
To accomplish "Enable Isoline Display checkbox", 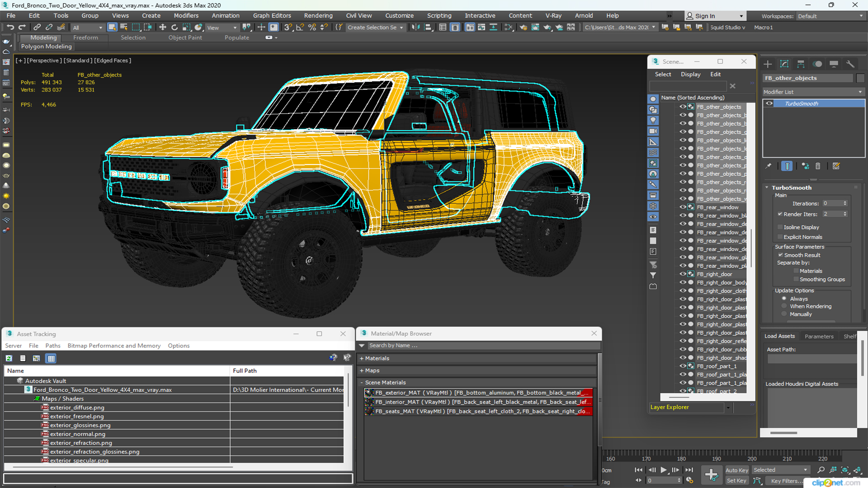I will (780, 227).
